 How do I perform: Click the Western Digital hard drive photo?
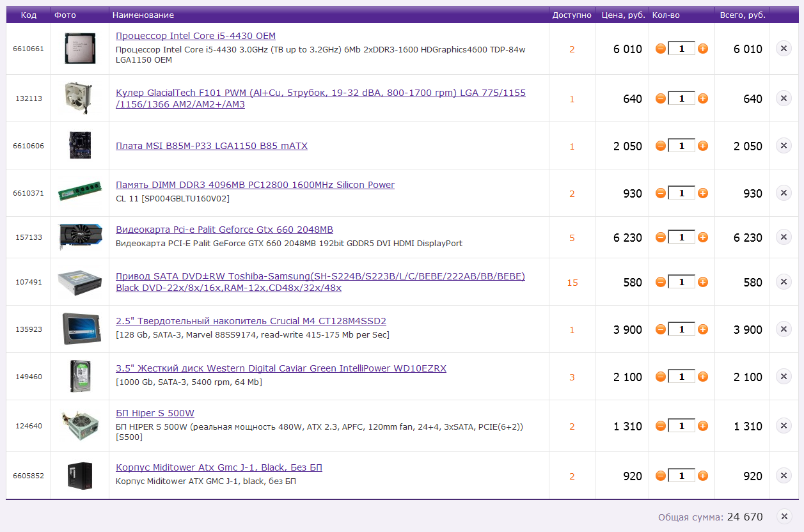tap(80, 377)
